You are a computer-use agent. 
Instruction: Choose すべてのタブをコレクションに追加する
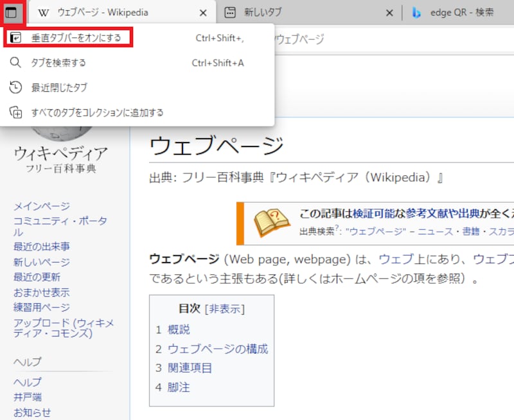pyautogui.click(x=97, y=112)
